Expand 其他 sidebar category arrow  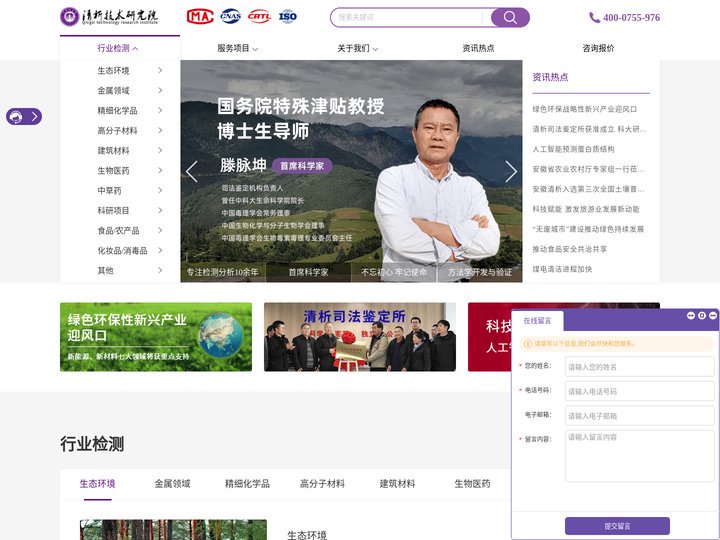[x=160, y=270]
